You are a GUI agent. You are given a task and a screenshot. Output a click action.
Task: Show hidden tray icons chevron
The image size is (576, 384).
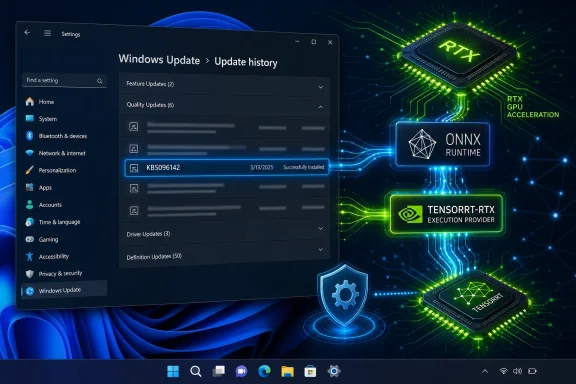coord(485,372)
